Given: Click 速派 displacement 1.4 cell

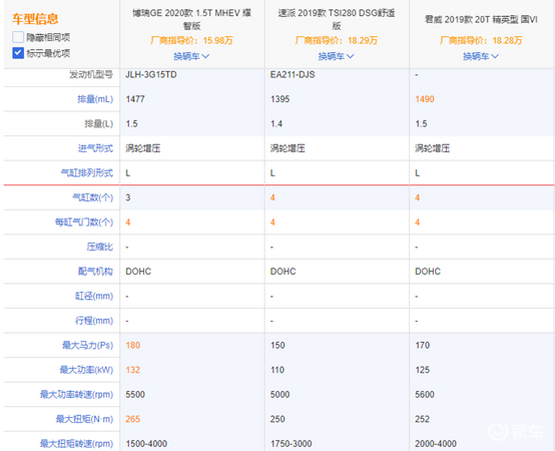Looking at the screenshot, I should pos(276,124).
